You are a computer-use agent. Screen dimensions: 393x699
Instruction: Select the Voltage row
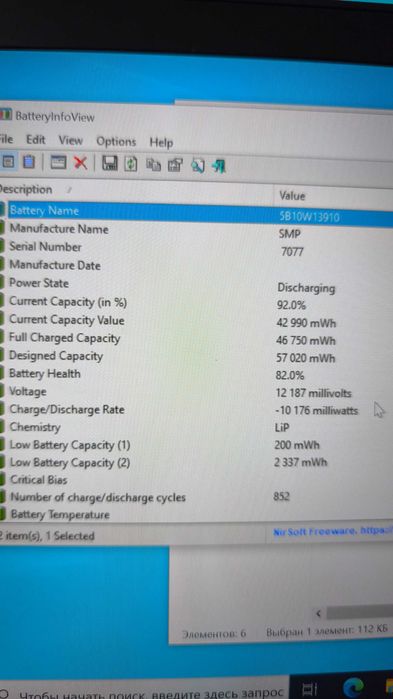tap(196, 392)
